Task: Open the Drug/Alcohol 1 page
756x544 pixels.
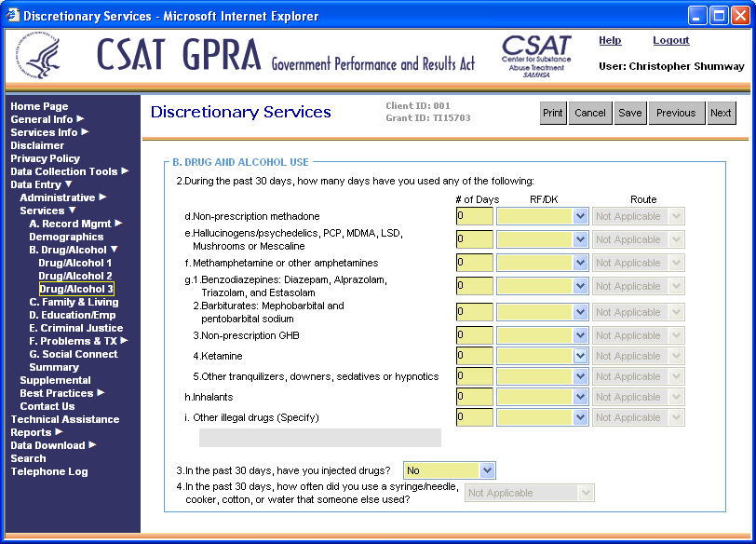Action: tap(74, 263)
